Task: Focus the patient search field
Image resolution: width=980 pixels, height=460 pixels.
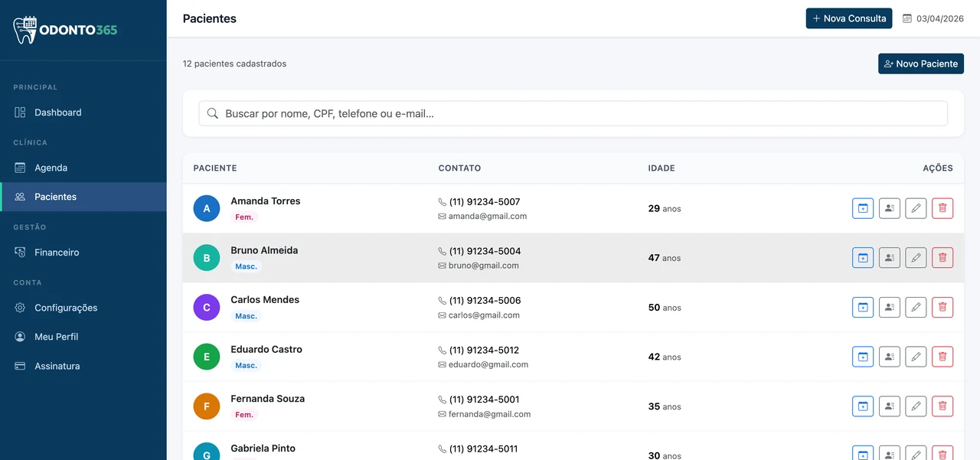Action: 573,113
